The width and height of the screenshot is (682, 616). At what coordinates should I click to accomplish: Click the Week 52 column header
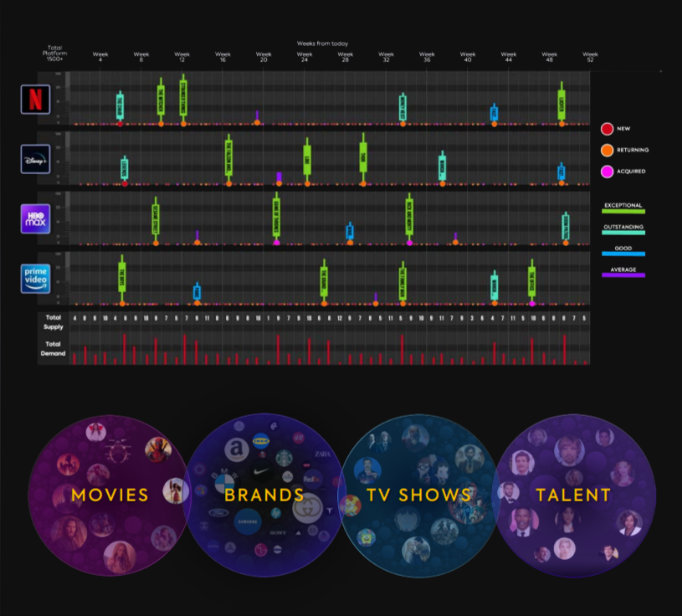coord(590,57)
